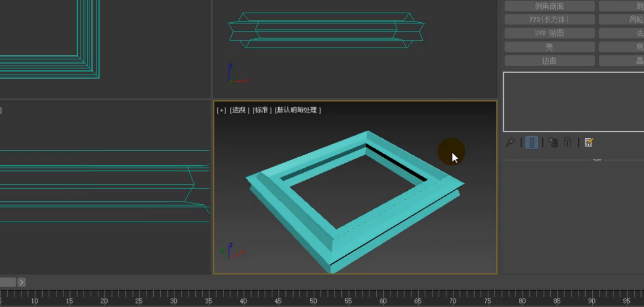Viewport: 644px width, 307px height.
Task: Open the 透视 perspective view menu
Action: click(239, 110)
